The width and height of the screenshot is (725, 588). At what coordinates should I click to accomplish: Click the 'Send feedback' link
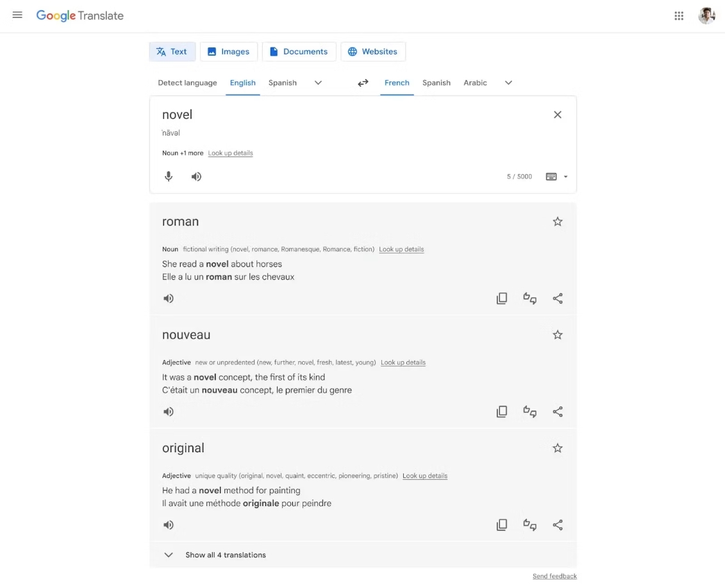pyautogui.click(x=554, y=576)
